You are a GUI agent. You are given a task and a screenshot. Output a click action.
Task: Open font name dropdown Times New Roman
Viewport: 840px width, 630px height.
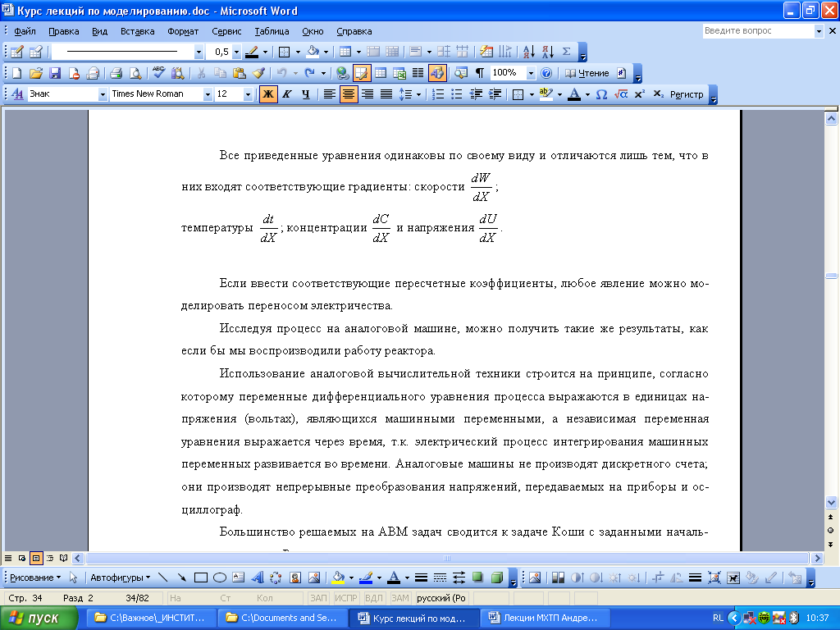(208, 94)
